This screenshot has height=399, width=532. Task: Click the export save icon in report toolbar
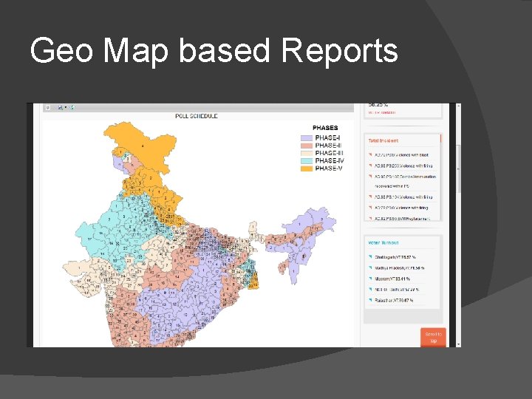point(60,108)
